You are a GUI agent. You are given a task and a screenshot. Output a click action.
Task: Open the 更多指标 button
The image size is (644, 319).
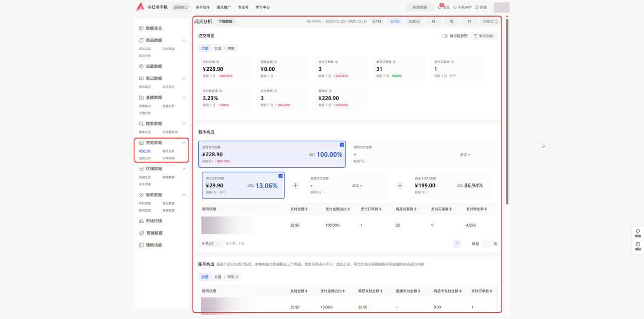[483, 36]
